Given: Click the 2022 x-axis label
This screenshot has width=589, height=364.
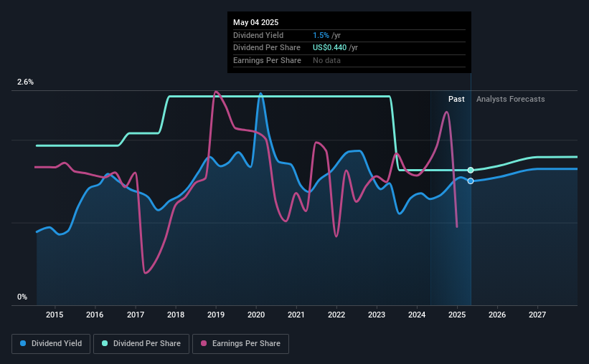Looking at the screenshot, I should point(336,315).
